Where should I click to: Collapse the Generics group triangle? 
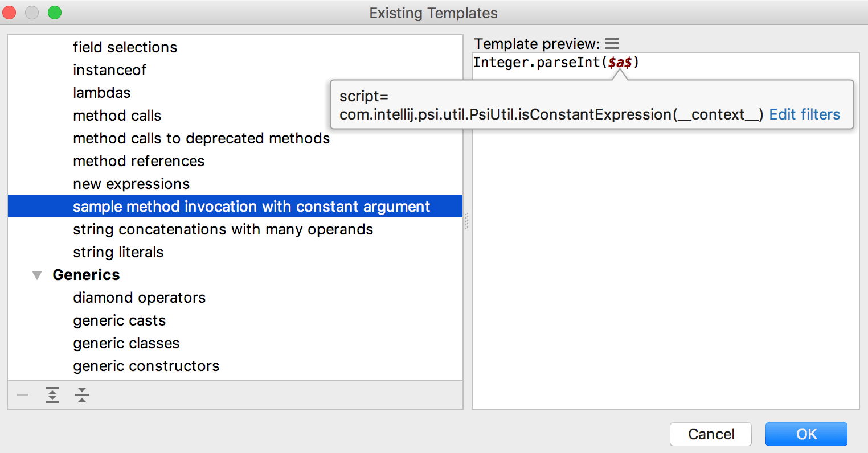36,275
